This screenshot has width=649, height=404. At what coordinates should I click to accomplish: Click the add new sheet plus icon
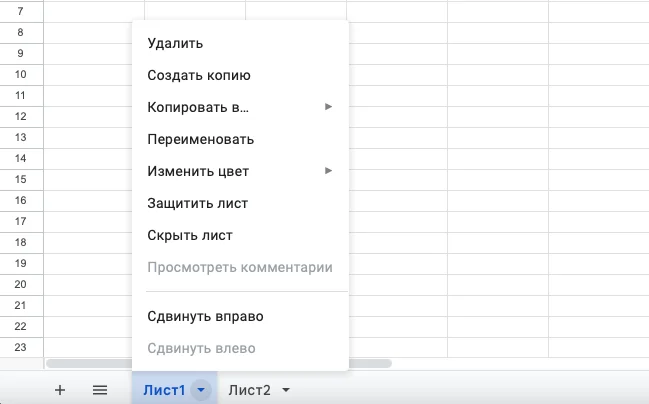coord(60,390)
